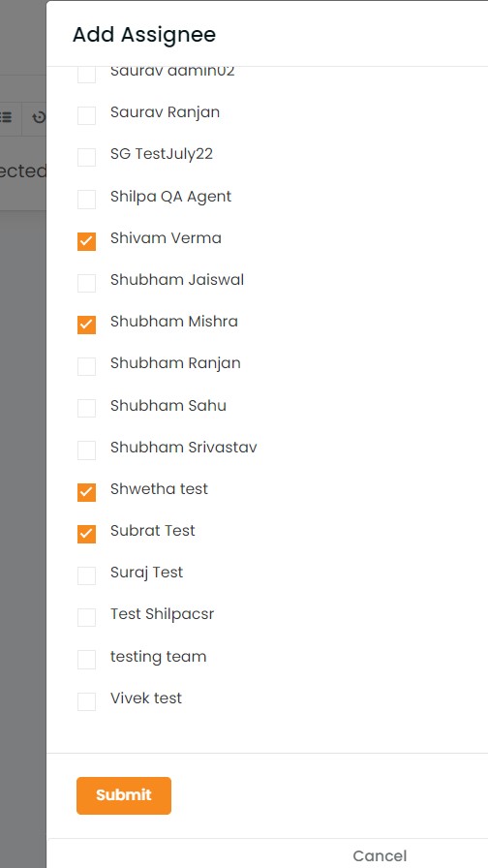Click the orange Submit button
This screenshot has width=488, height=868.
pos(124,795)
